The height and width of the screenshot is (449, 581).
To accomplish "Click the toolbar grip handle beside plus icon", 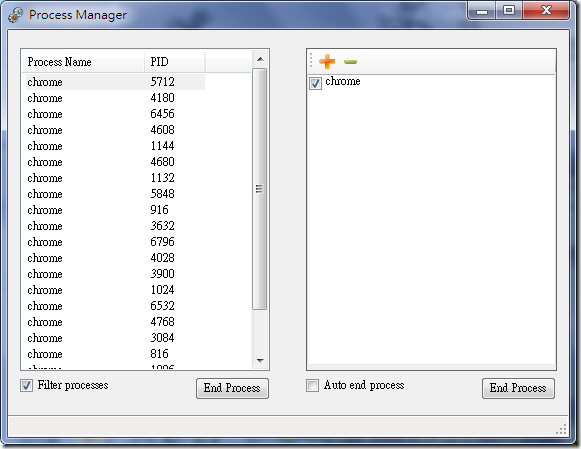I will coord(311,60).
